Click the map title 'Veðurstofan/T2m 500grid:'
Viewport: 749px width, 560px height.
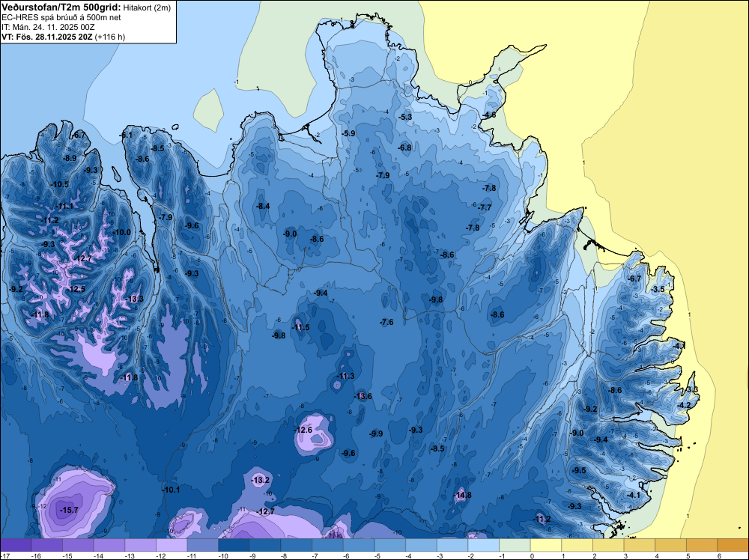pos(61,7)
